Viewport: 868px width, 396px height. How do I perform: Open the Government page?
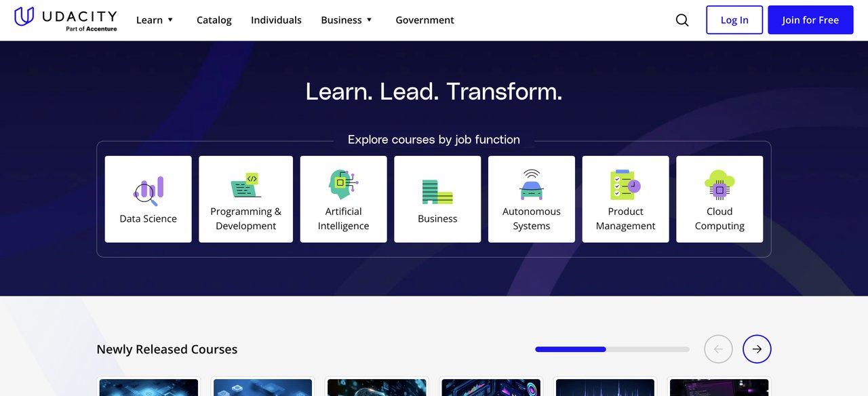tap(425, 20)
